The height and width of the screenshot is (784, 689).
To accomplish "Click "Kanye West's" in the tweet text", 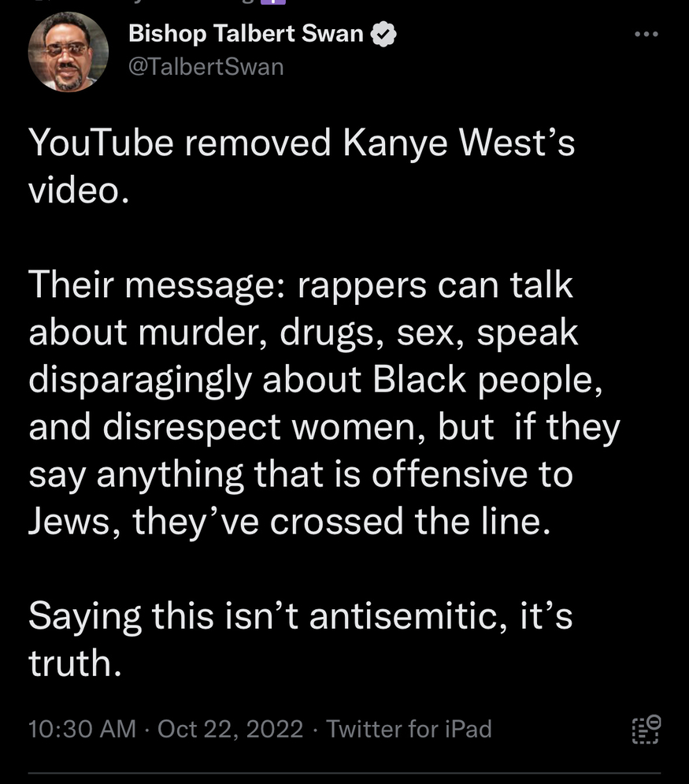I will click(x=458, y=143).
